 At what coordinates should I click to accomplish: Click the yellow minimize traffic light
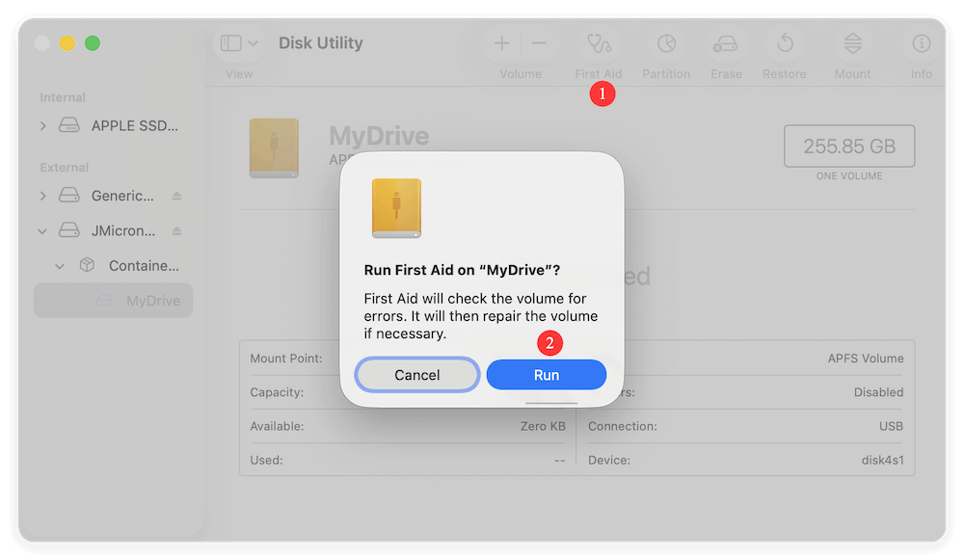(67, 43)
